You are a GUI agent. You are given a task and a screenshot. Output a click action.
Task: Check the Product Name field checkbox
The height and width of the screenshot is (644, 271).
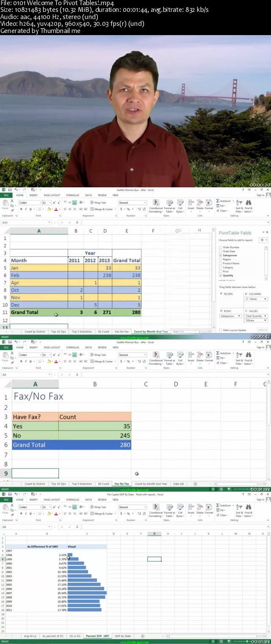point(221,263)
